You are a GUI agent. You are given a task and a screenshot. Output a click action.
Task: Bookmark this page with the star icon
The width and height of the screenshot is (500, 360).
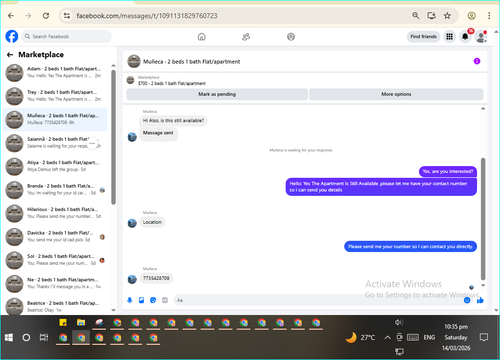(447, 15)
